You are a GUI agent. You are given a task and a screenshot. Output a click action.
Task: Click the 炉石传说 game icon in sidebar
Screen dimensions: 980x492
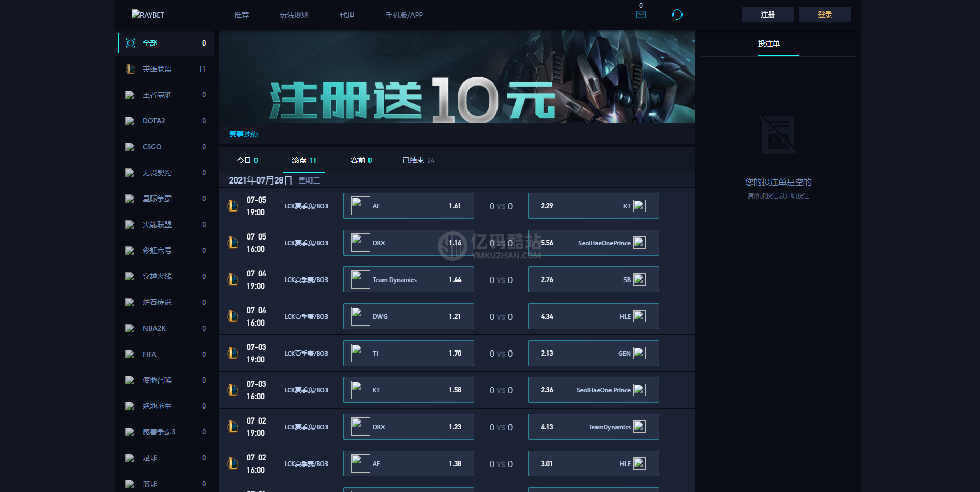coord(130,302)
